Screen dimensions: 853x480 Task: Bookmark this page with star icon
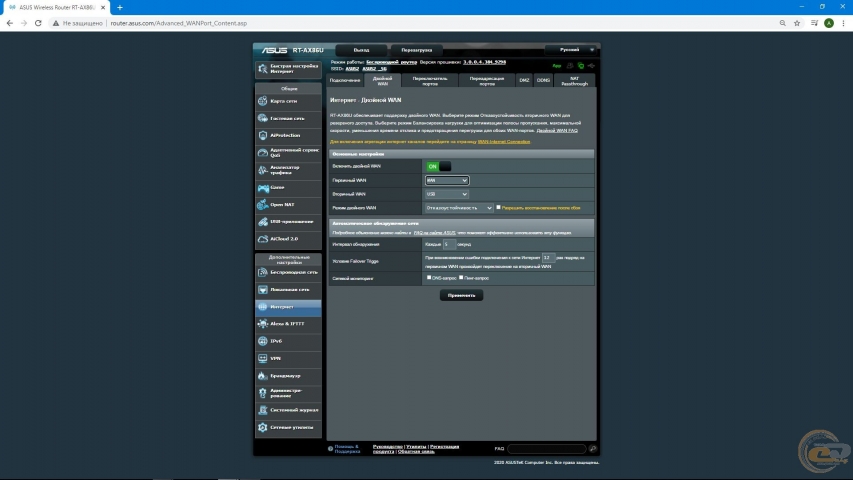[797, 23]
